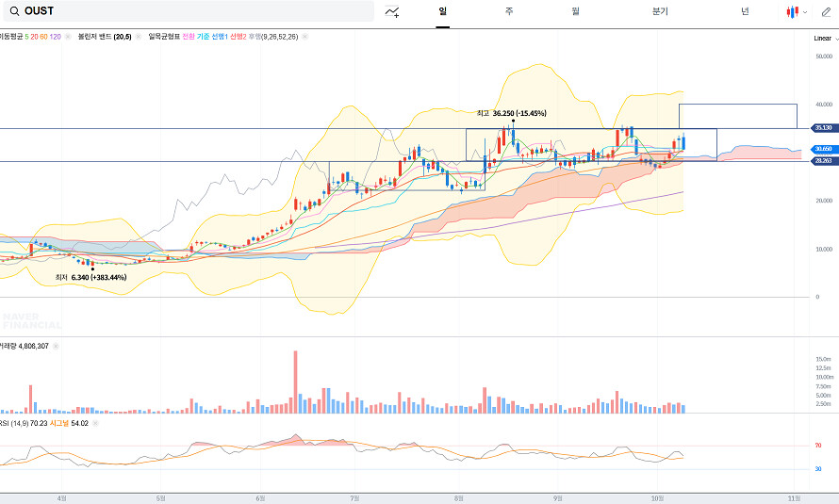This screenshot has width=839, height=504.
Task: Switch to the 주 (weekly) tab
Action: [x=509, y=11]
